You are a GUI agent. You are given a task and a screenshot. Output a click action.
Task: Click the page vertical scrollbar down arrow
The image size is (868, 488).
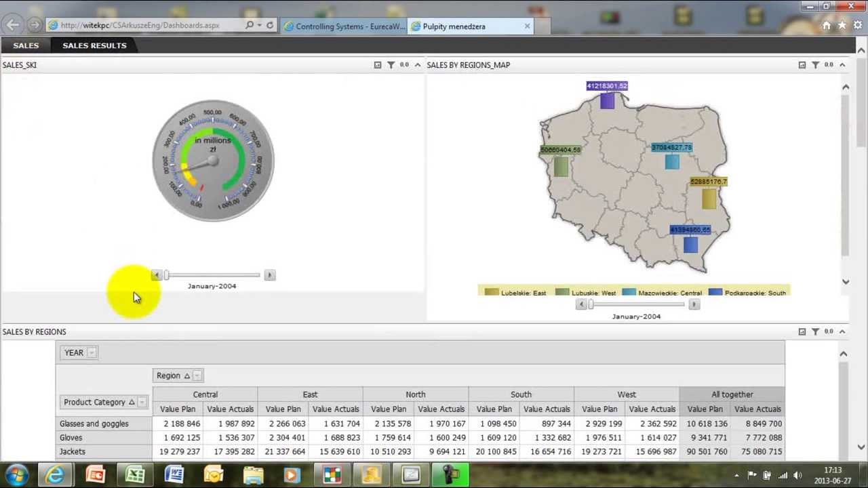(x=861, y=447)
